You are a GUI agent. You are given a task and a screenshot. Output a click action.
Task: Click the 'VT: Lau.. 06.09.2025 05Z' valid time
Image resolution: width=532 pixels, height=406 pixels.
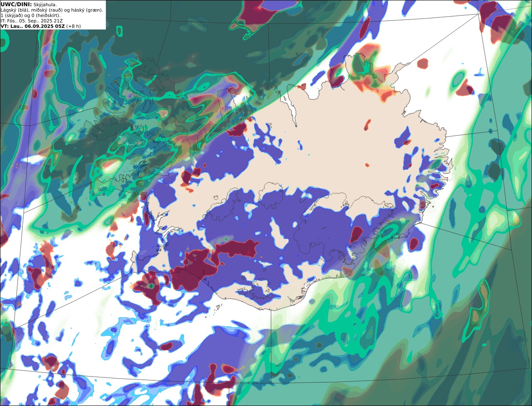33,26
